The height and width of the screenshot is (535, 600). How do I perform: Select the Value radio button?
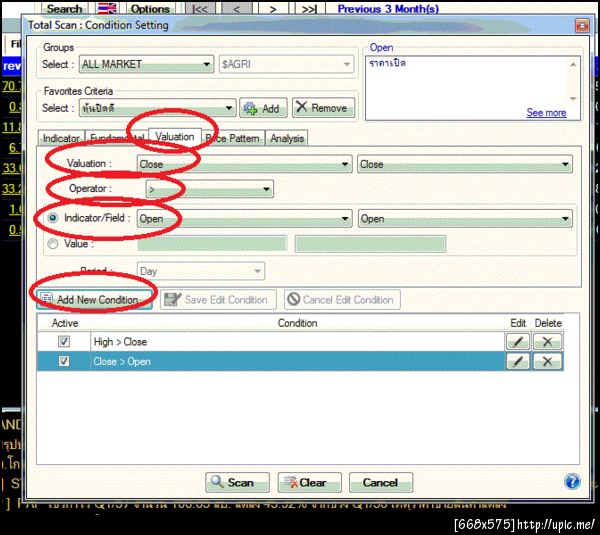52,243
